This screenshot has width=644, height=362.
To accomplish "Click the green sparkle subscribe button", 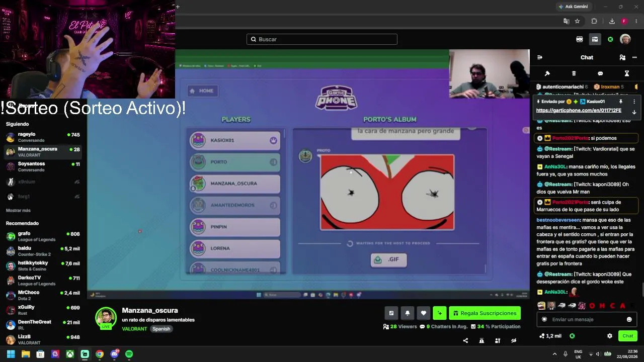I will pos(439,313).
